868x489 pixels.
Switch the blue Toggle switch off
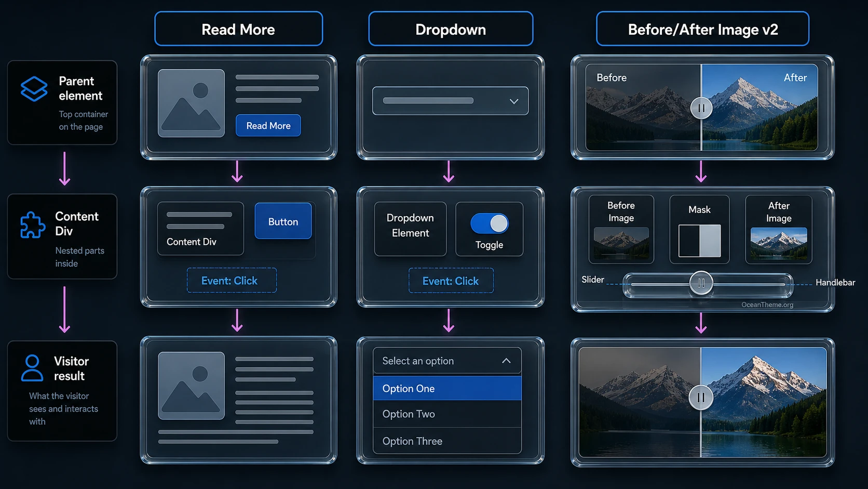pos(490,223)
